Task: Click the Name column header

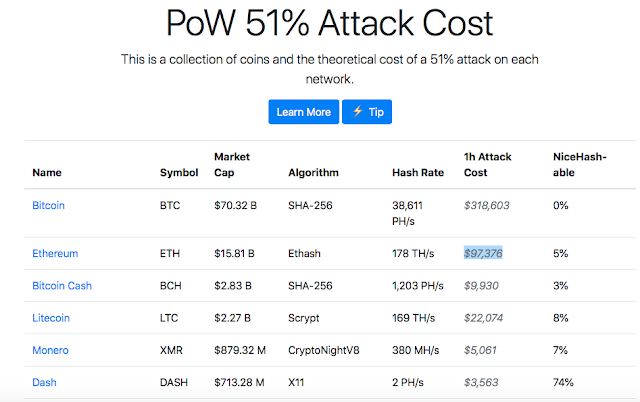Action: coord(47,173)
